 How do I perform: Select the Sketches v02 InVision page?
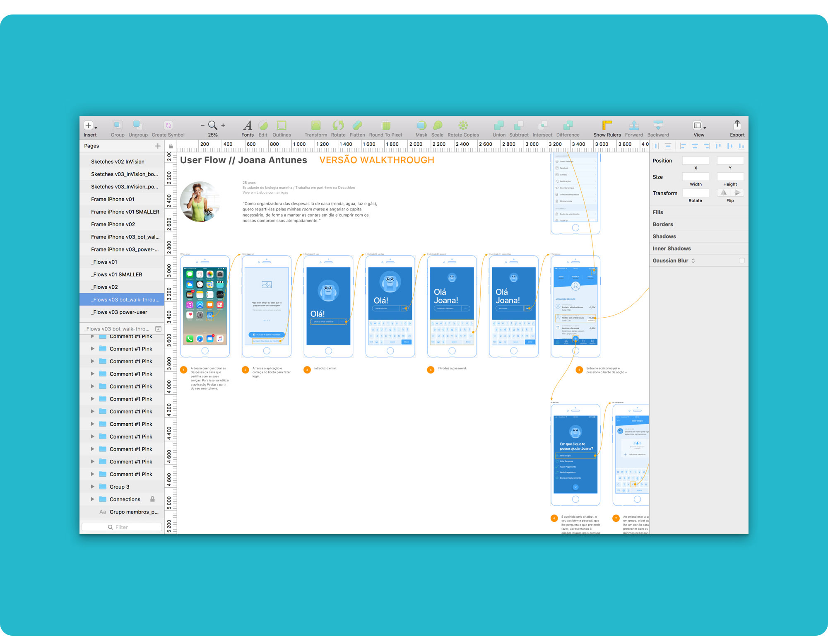[x=118, y=162]
